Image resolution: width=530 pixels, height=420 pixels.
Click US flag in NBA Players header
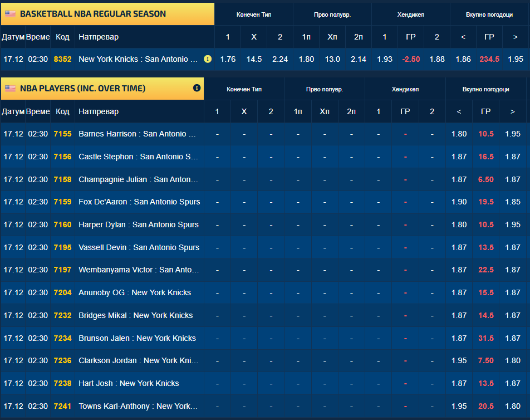(x=11, y=89)
